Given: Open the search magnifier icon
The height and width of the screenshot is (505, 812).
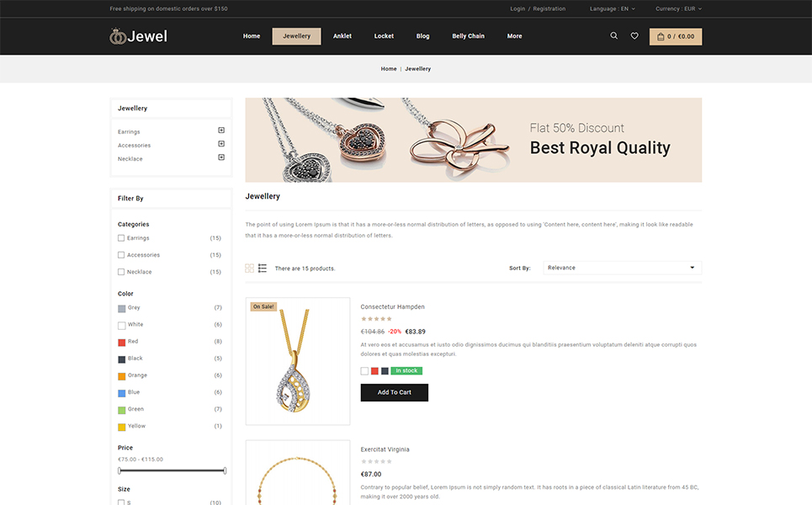Looking at the screenshot, I should coord(613,35).
